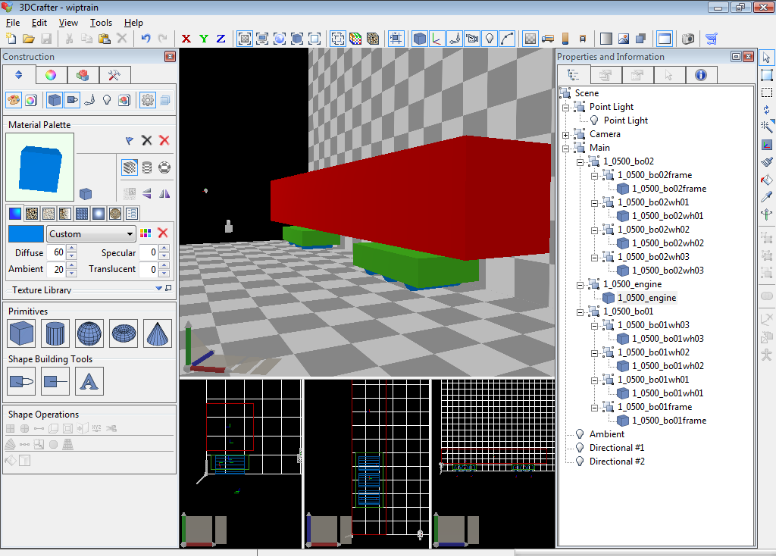This screenshot has height=556, width=776.
Task: Toggle the X axis lock
Action: (186, 39)
